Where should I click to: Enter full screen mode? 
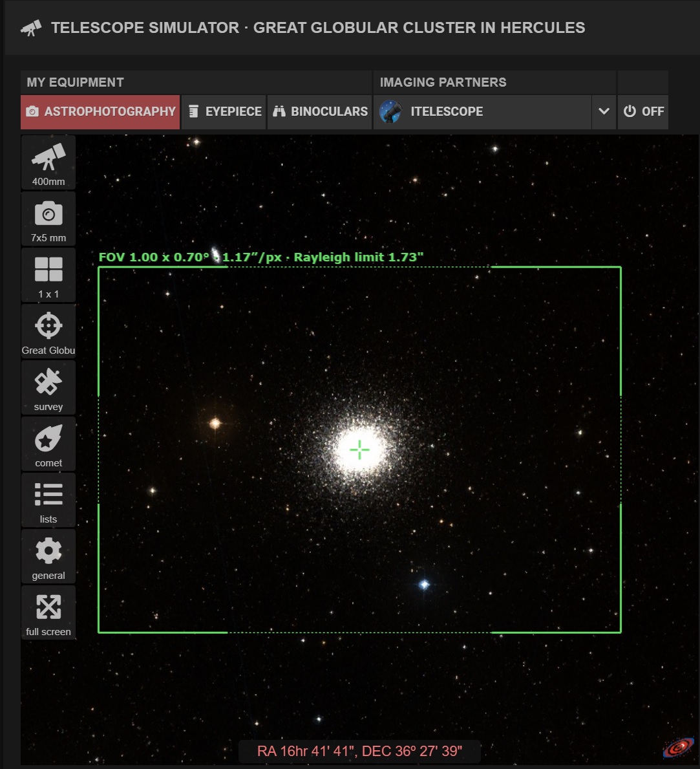pyautogui.click(x=48, y=612)
